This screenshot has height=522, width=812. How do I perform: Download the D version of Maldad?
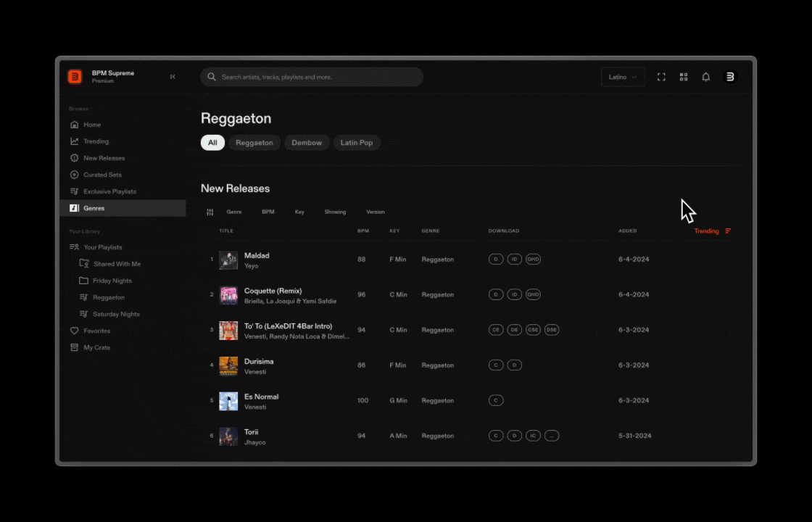click(496, 259)
